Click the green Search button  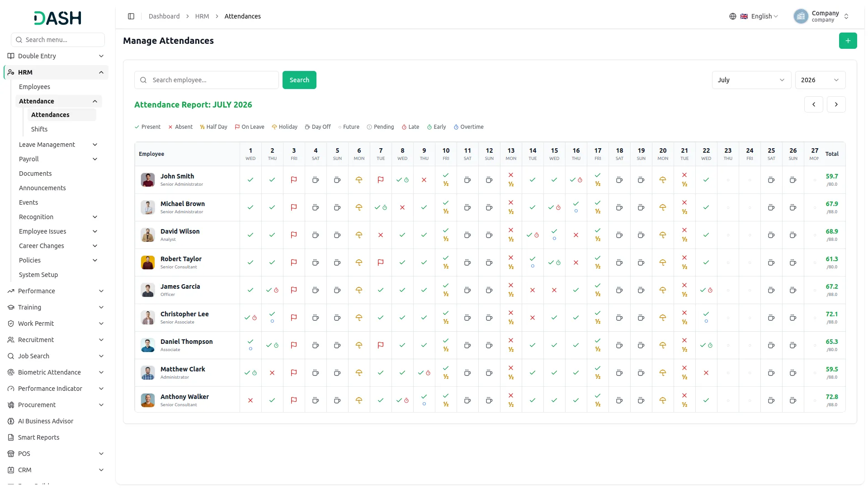coord(299,80)
